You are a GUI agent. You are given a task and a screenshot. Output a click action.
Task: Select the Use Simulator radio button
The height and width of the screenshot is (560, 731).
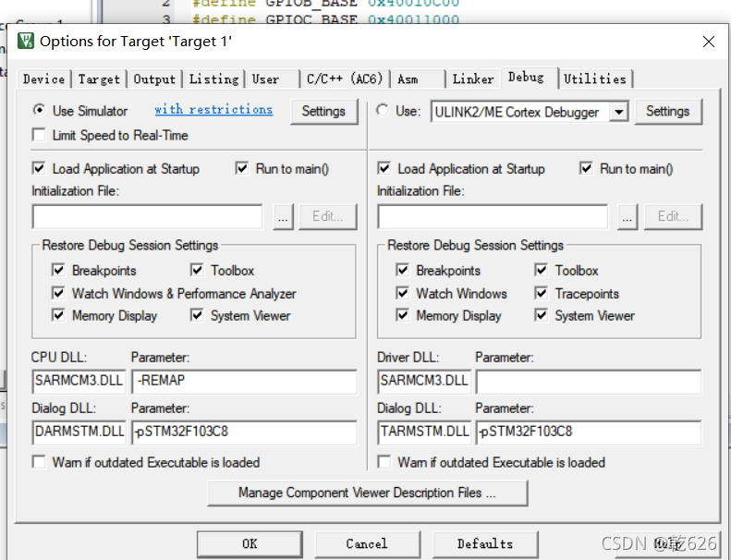[x=39, y=110]
